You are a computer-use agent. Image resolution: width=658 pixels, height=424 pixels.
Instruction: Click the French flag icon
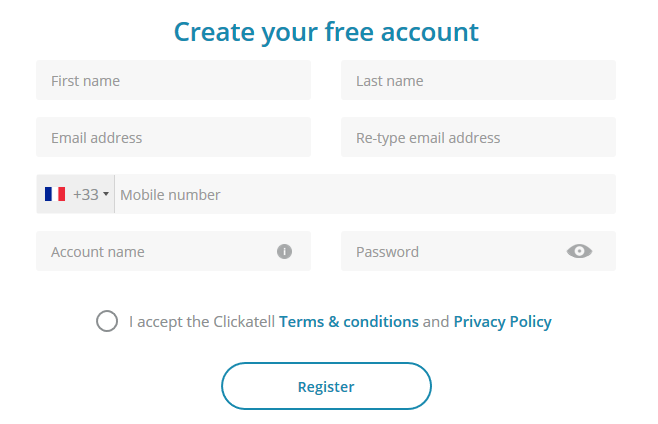(x=55, y=194)
